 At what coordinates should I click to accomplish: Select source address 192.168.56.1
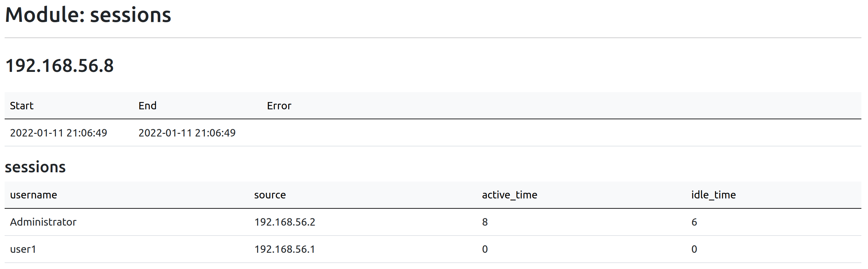tap(284, 249)
